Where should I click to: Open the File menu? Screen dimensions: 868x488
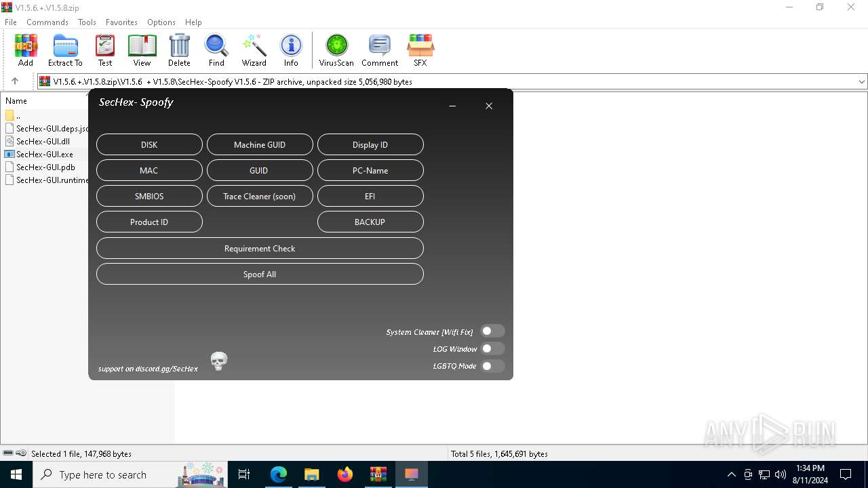coord(11,22)
